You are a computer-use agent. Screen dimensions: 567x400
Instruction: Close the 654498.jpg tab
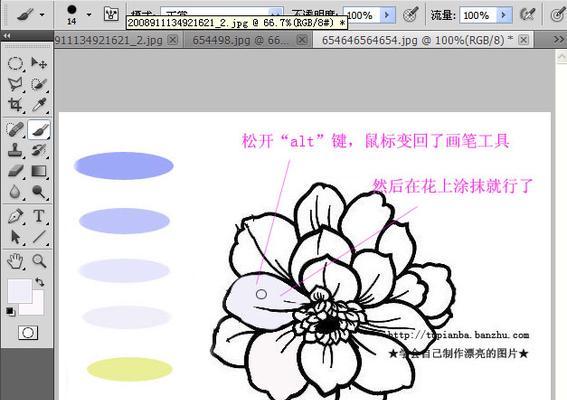tap(302, 39)
